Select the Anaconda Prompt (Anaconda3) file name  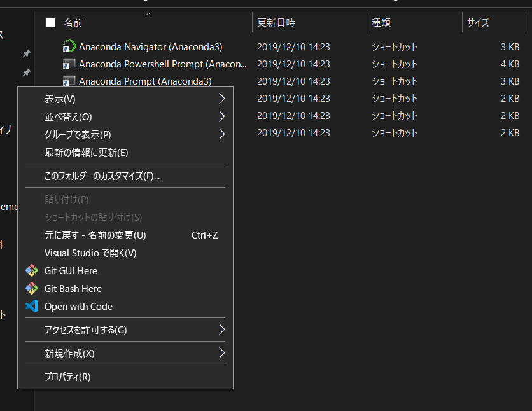[x=145, y=81]
